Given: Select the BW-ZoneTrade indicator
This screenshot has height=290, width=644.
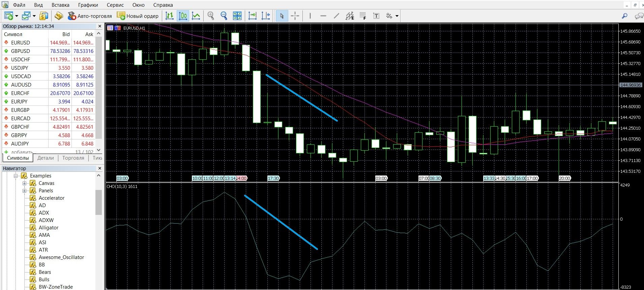Looking at the screenshot, I should pyautogui.click(x=56, y=287).
